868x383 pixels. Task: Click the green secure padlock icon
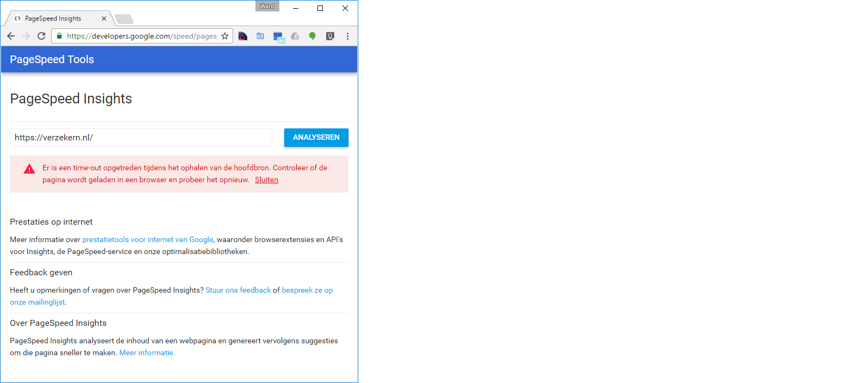point(59,36)
